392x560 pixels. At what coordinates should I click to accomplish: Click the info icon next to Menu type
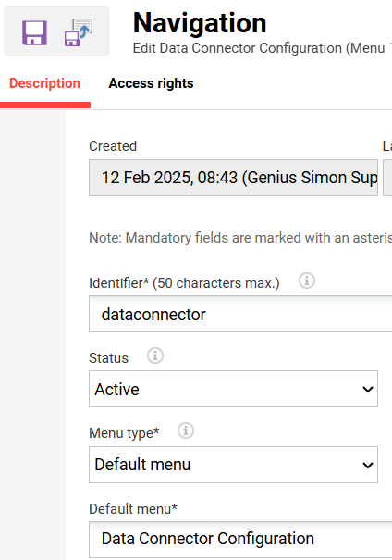[186, 430]
